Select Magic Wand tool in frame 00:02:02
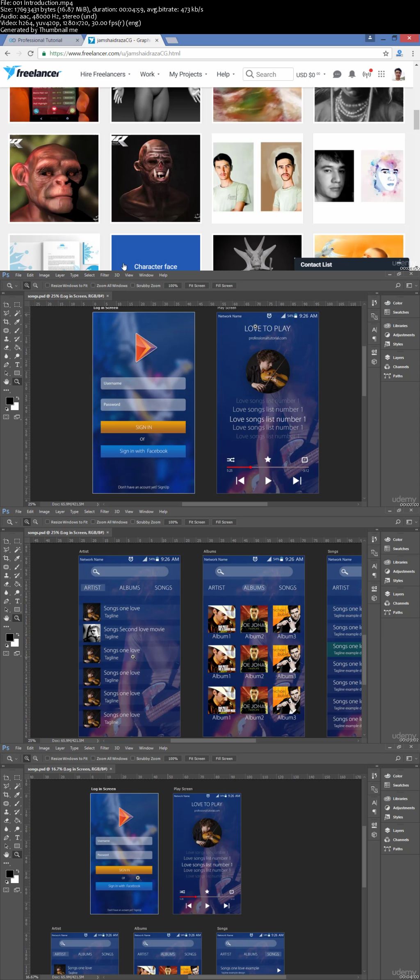420x980 pixels. pos(17,313)
